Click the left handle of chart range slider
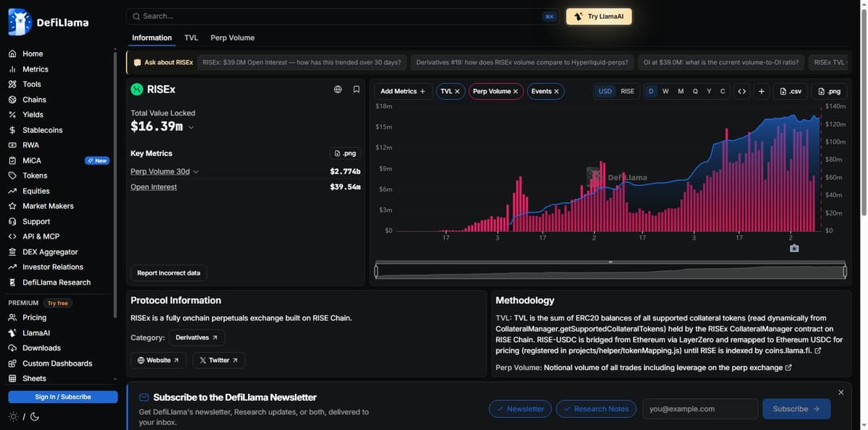This screenshot has height=430, width=868. coord(376,271)
